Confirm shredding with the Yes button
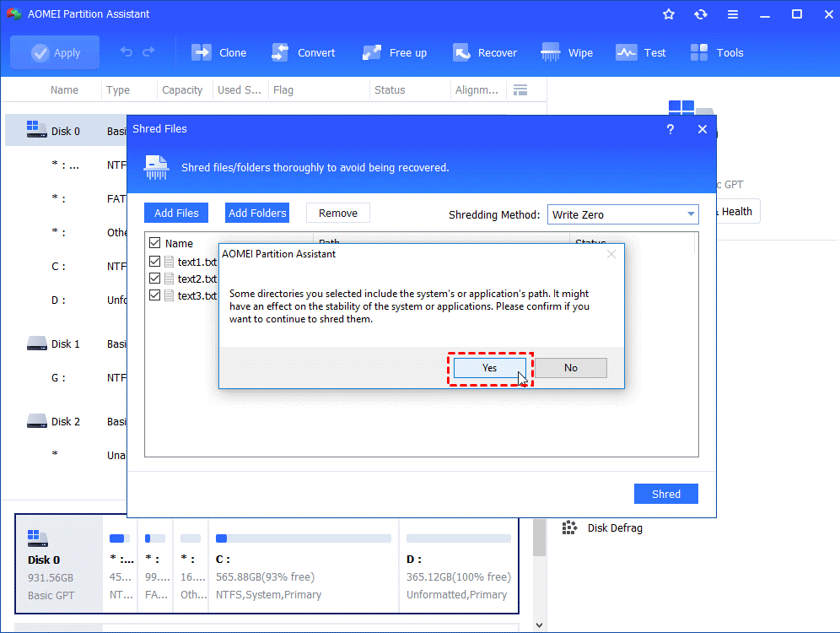 click(489, 368)
